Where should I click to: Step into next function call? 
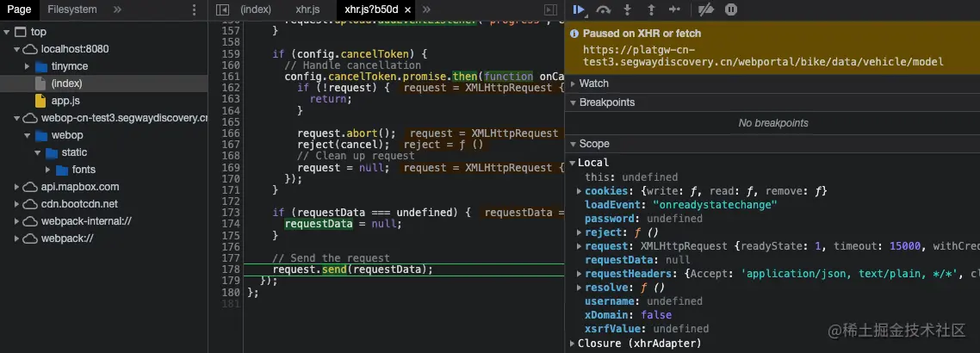pos(628,9)
